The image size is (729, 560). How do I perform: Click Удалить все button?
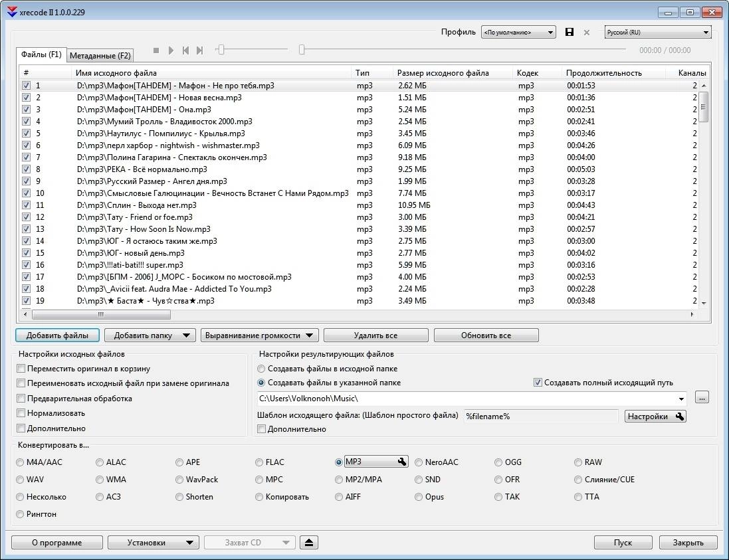pos(375,335)
